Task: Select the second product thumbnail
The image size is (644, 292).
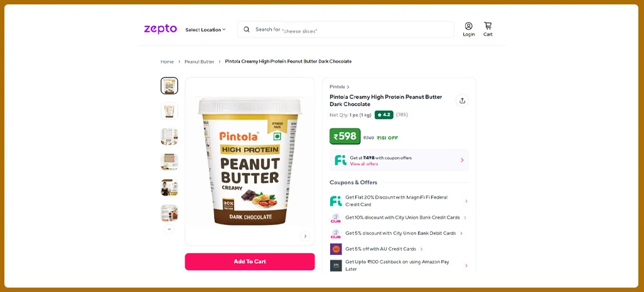Action: point(169,111)
